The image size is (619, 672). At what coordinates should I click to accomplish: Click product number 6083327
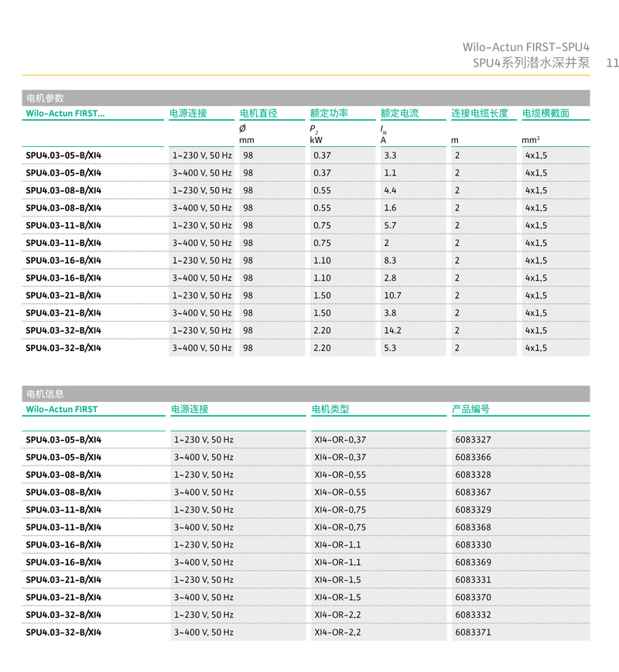(473, 440)
